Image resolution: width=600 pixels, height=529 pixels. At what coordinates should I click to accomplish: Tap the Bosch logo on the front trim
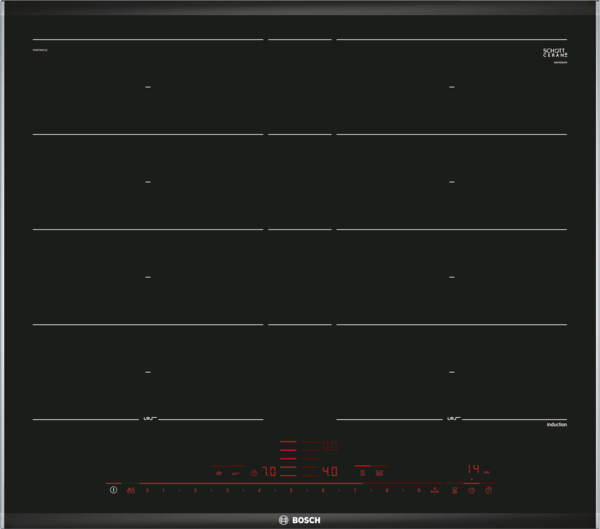click(x=299, y=519)
